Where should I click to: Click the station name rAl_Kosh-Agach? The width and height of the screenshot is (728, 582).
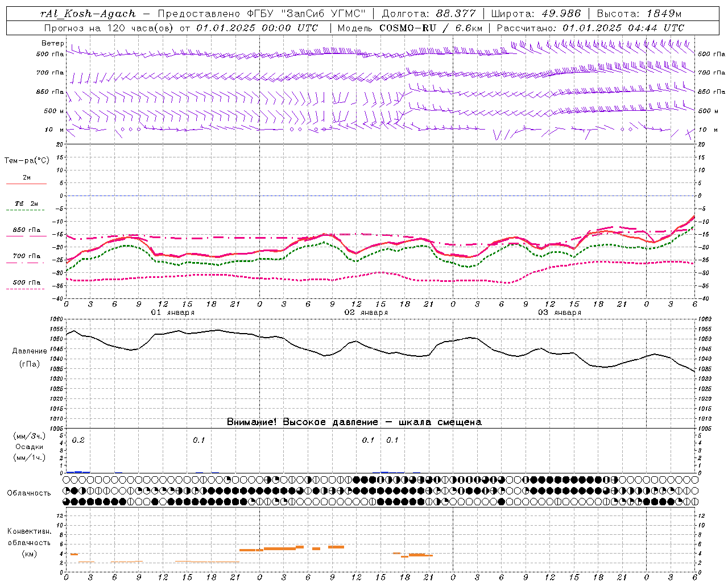pyautogui.click(x=88, y=14)
